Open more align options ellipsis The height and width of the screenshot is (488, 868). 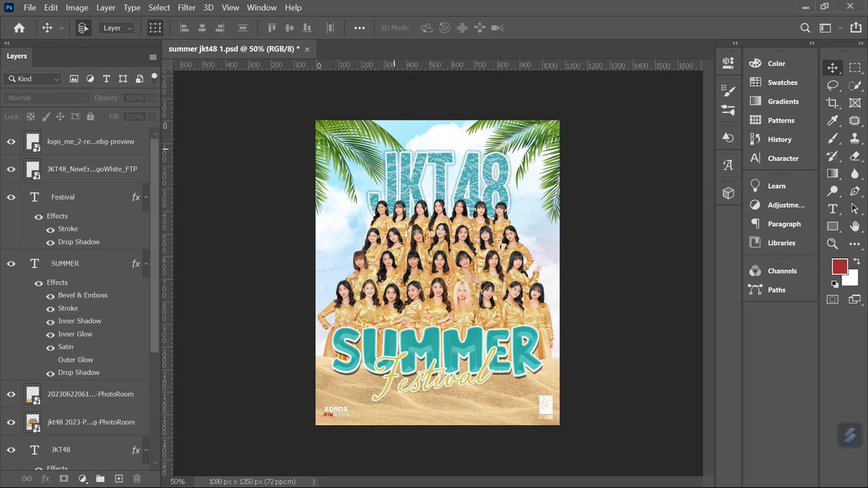[359, 27]
